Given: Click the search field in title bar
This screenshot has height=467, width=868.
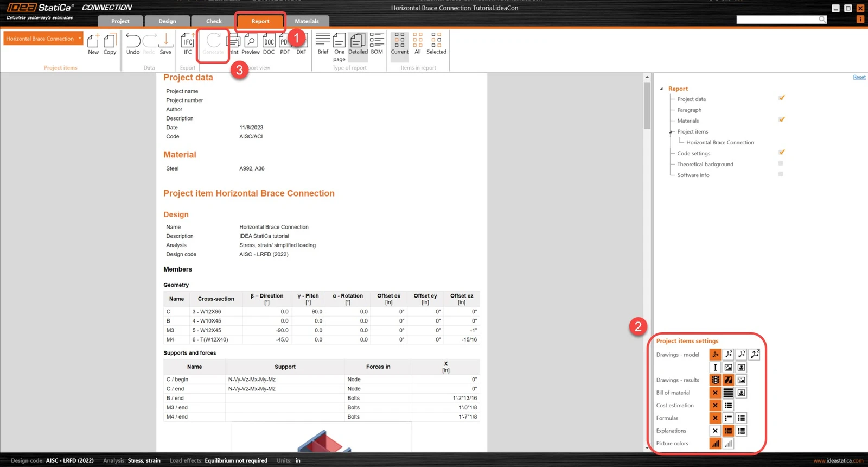Looking at the screenshot, I should pos(781,20).
